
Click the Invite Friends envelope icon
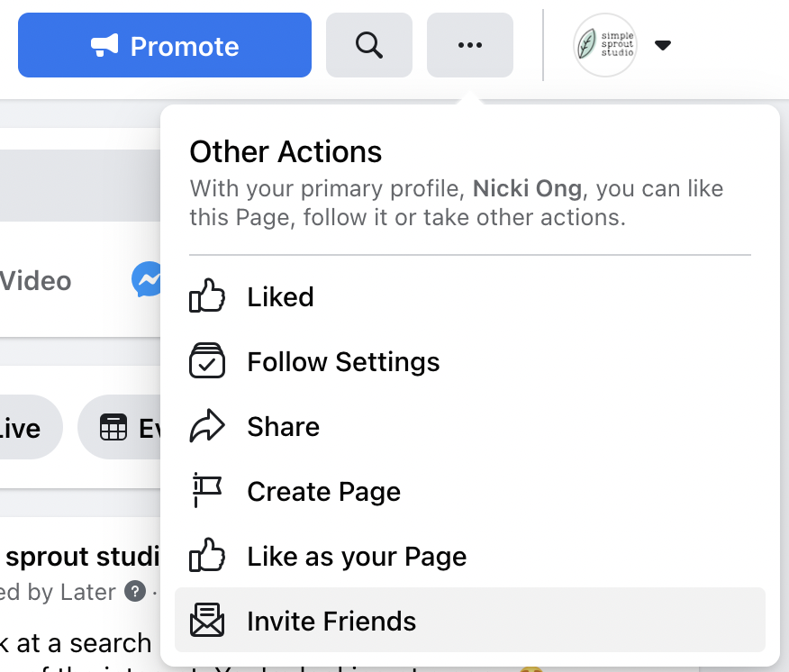tap(207, 622)
